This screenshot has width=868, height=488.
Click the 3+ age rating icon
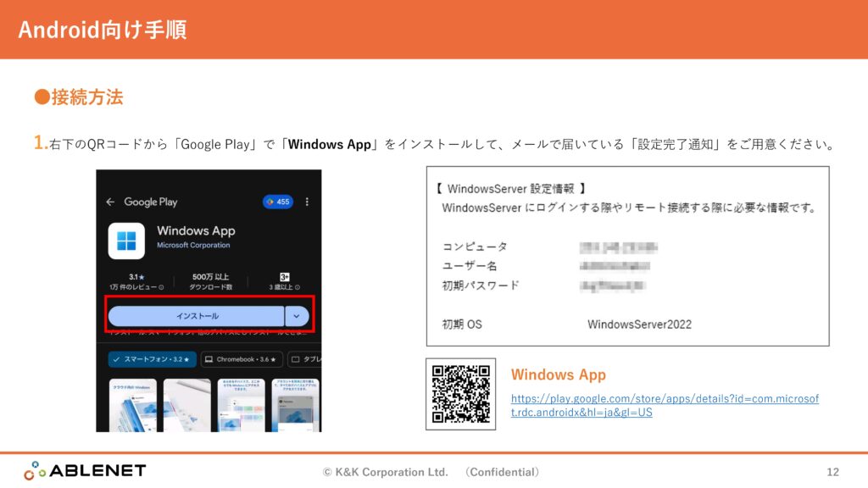(x=285, y=277)
